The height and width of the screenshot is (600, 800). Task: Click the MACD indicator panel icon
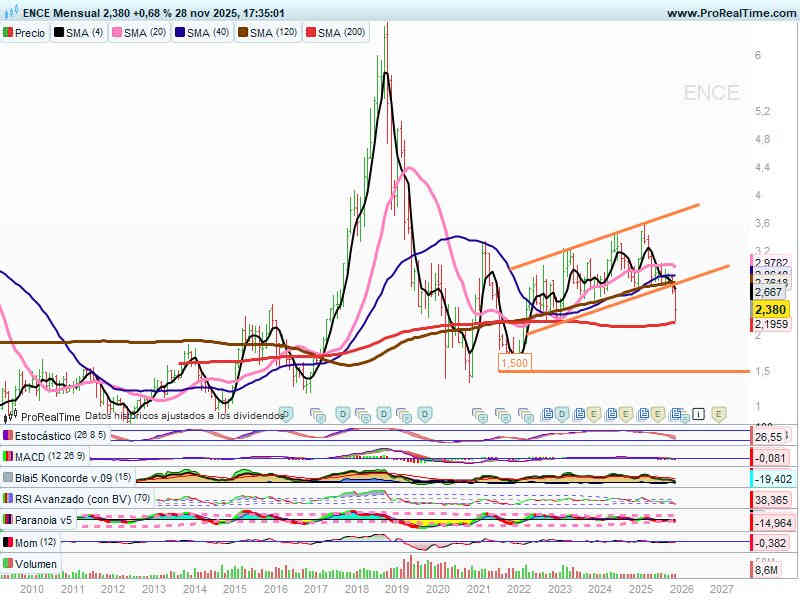pyautogui.click(x=9, y=457)
